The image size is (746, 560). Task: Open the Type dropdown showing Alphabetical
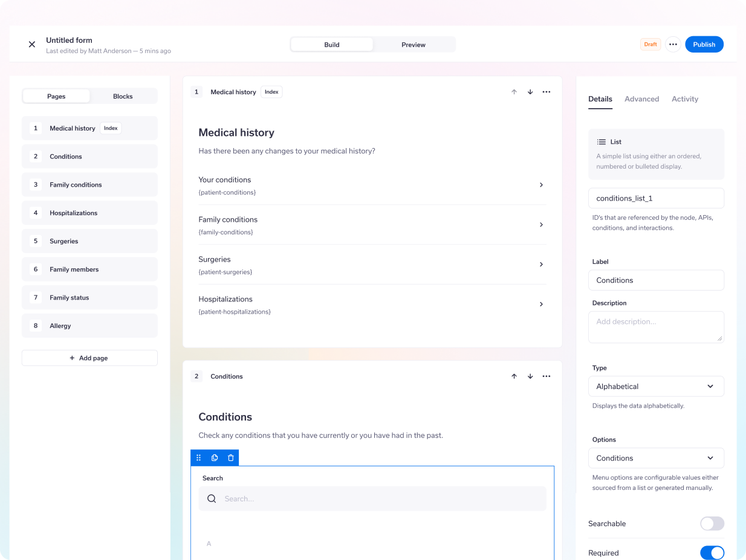[656, 387]
